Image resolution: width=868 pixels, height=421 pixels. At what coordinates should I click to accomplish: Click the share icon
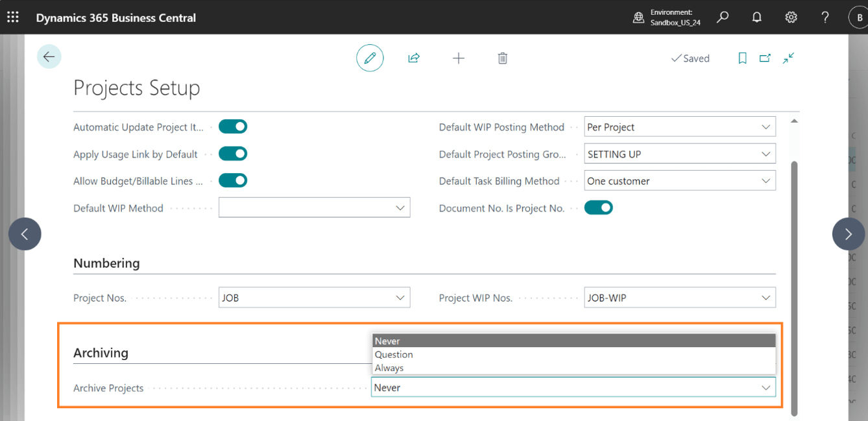(414, 58)
